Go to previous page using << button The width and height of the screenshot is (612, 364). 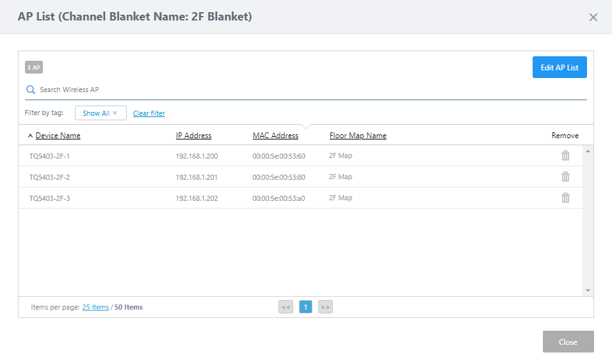286,307
